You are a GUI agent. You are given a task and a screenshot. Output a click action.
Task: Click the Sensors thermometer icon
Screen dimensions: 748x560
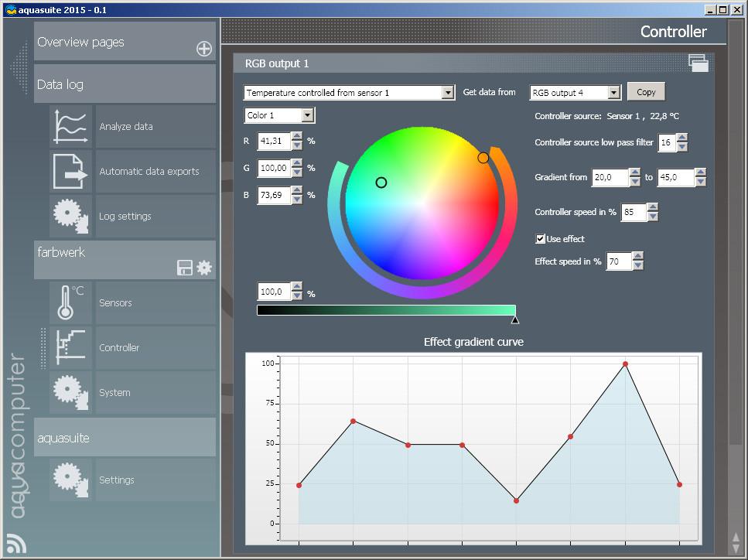click(70, 303)
